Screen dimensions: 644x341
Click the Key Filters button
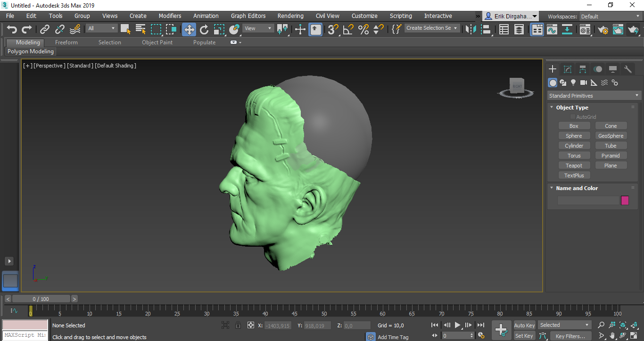(570, 336)
